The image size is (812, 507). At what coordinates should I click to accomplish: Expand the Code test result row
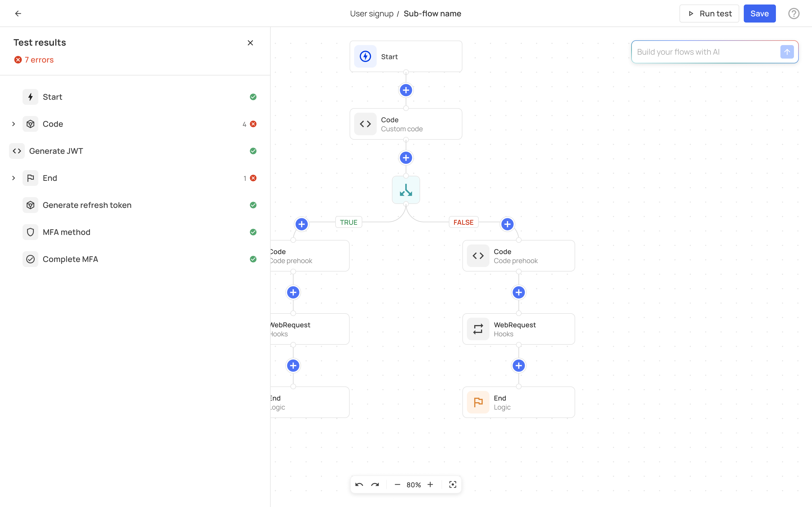pyautogui.click(x=14, y=124)
